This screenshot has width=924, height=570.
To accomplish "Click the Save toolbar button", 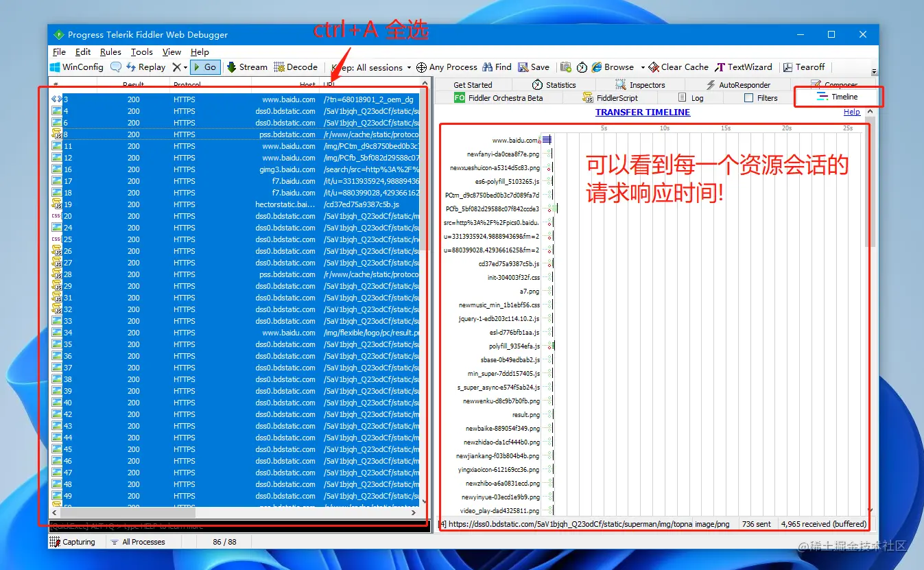I will pyautogui.click(x=534, y=67).
